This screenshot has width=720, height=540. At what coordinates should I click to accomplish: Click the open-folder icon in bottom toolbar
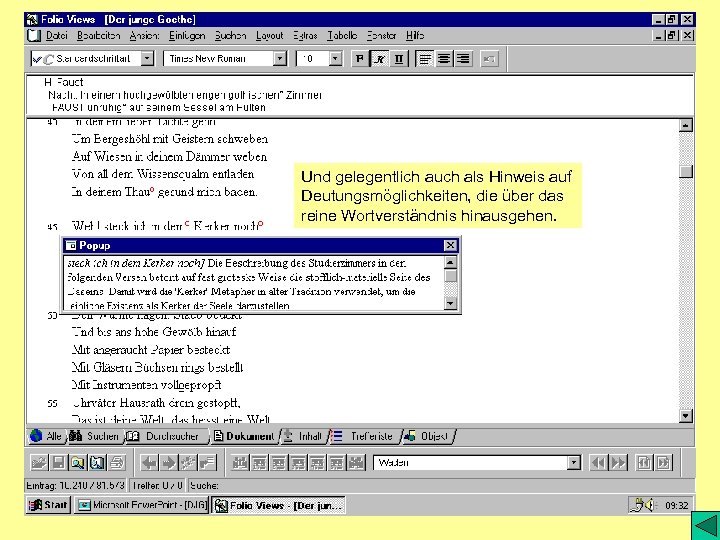pyautogui.click(x=39, y=462)
